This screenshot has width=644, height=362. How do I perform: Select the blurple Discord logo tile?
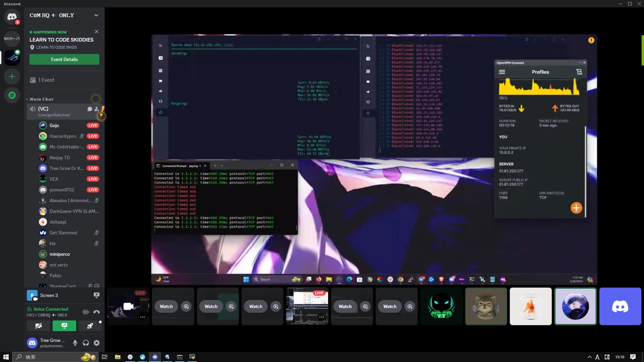point(620,306)
